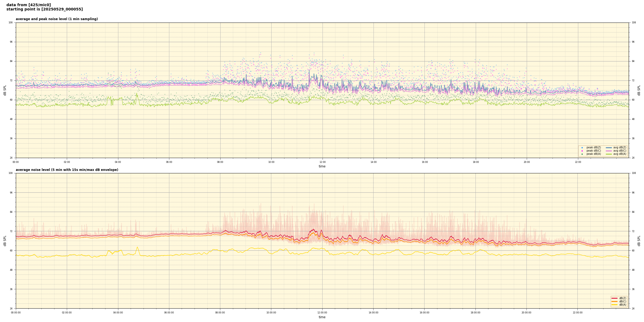The height and width of the screenshot is (322, 644).
Task: Click 'average and peak noise level' chart title
Action: (x=57, y=19)
